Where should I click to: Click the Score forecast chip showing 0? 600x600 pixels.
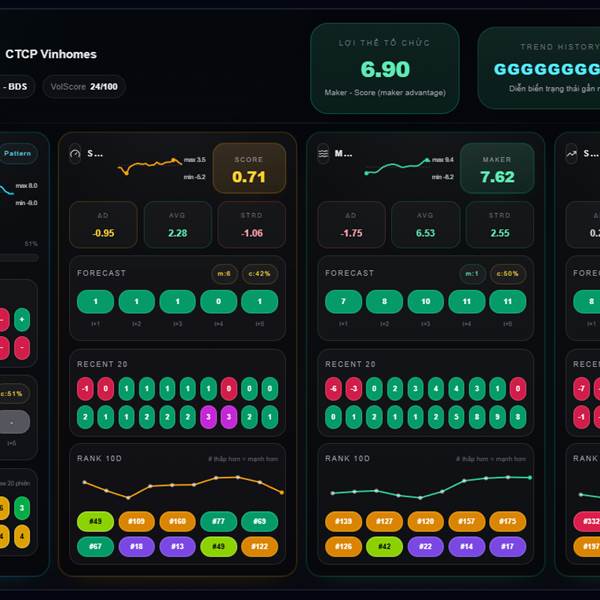coord(218,302)
